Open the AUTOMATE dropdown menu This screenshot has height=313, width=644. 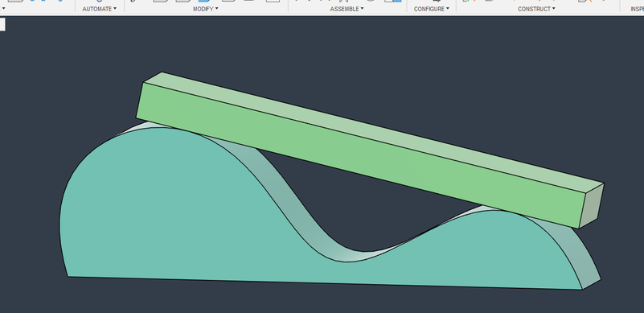99,9
